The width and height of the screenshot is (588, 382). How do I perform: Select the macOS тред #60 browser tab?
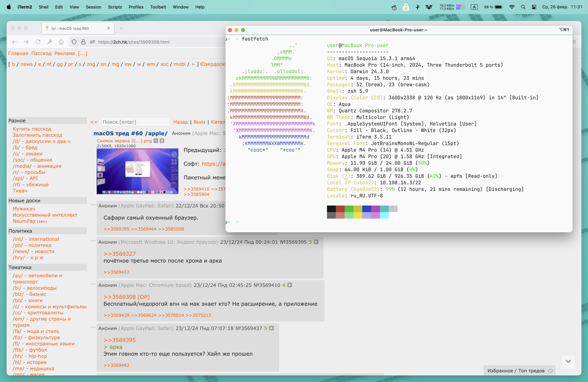pyautogui.click(x=78, y=28)
